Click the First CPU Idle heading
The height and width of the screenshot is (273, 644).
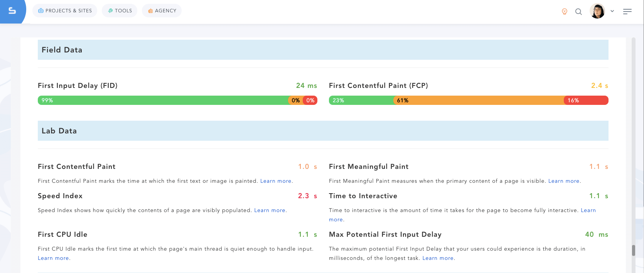[62, 234]
